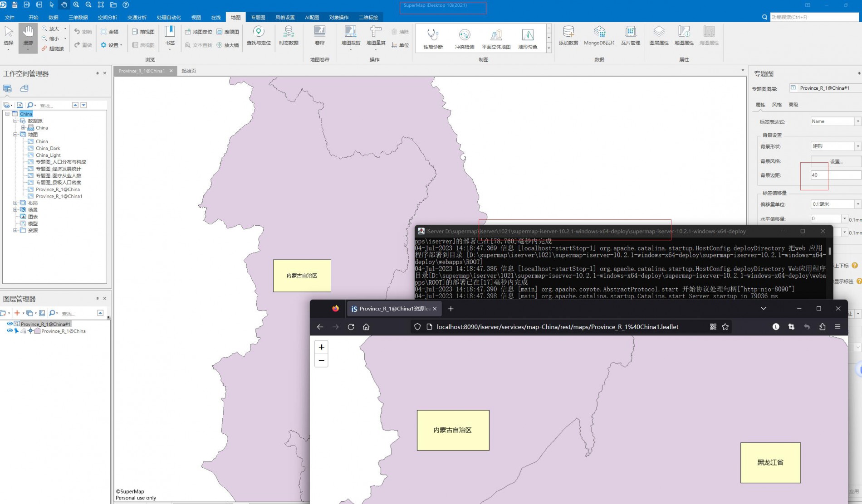The width and height of the screenshot is (862, 504).
Task: Open the 查找与定位 search and locate tool
Action: [x=259, y=36]
